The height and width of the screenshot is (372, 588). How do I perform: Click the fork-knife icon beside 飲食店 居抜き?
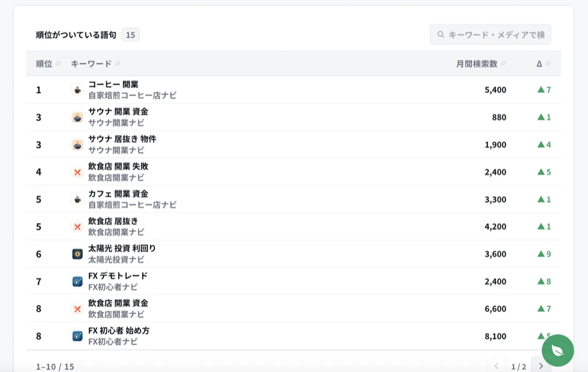tap(78, 227)
